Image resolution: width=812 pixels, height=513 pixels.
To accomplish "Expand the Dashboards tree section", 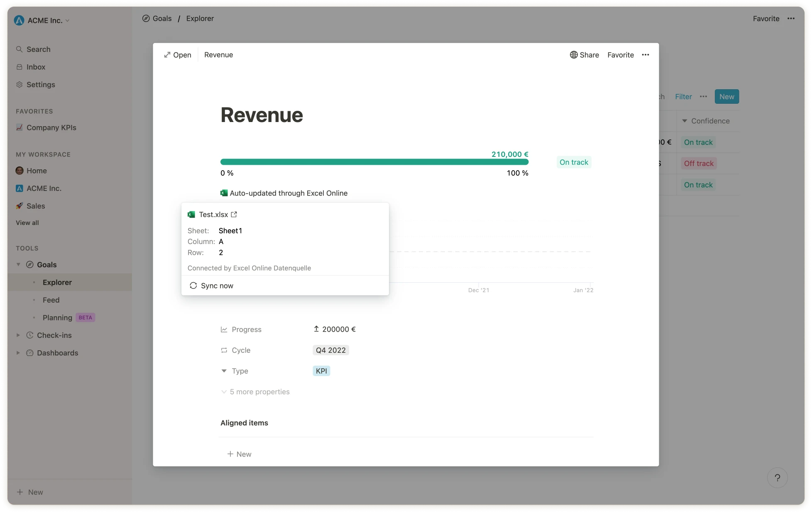I will coord(18,353).
